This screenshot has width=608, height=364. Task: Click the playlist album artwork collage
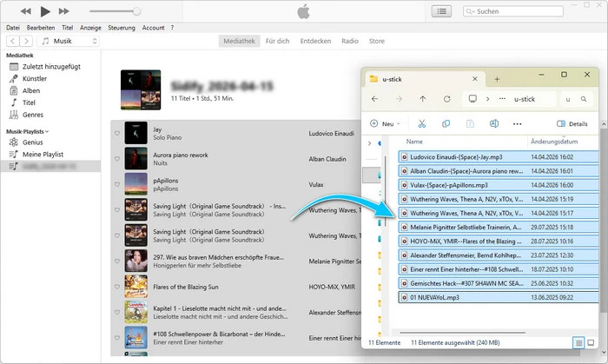[141, 90]
